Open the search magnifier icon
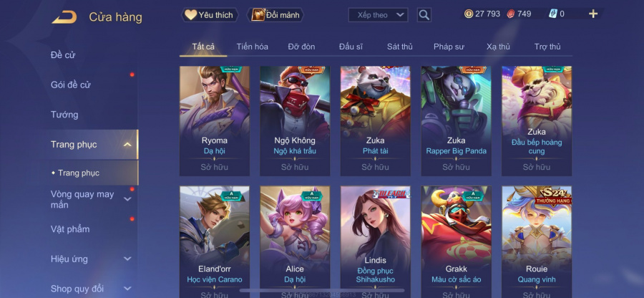This screenshot has width=644, height=298. 424,15
